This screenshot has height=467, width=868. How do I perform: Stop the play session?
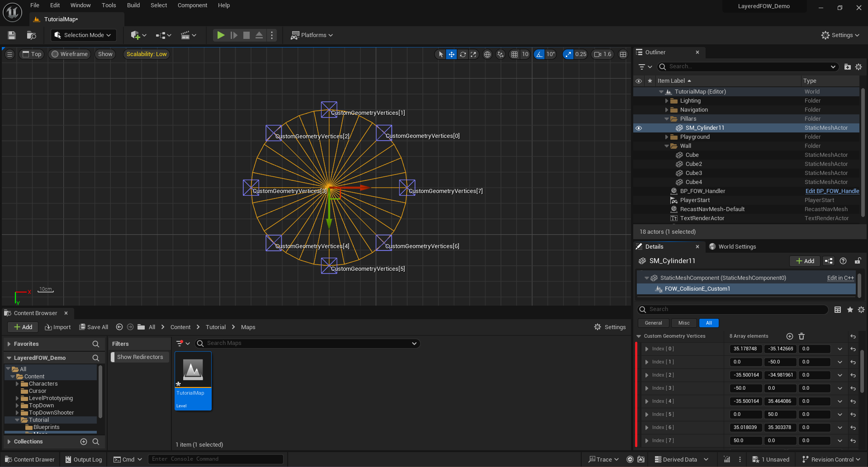pos(247,35)
